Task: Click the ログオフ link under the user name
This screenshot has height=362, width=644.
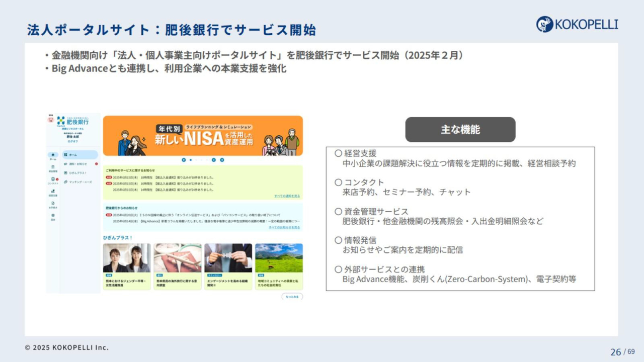Action: (73, 142)
